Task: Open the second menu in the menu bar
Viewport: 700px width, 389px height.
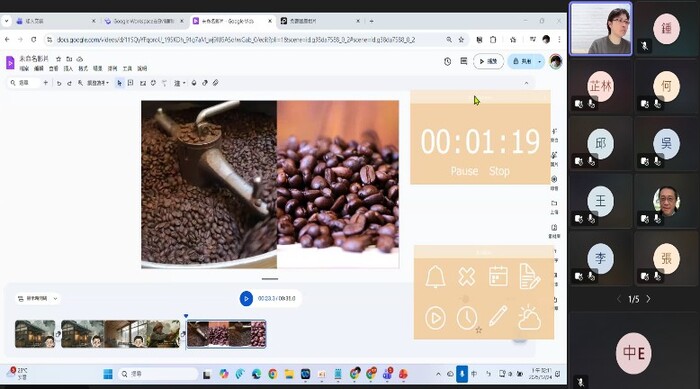Action: [39, 69]
